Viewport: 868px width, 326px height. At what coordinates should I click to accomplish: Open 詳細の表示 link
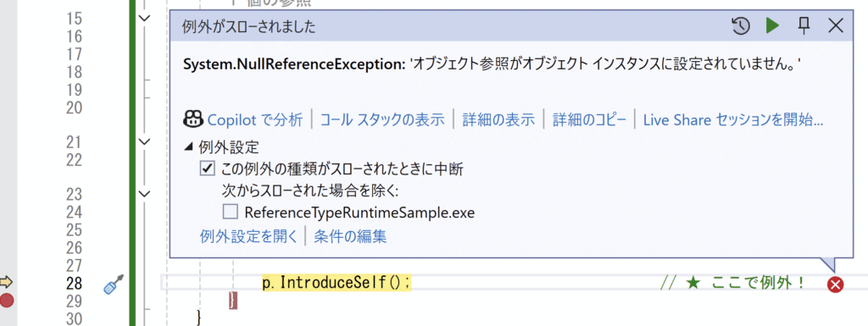498,119
